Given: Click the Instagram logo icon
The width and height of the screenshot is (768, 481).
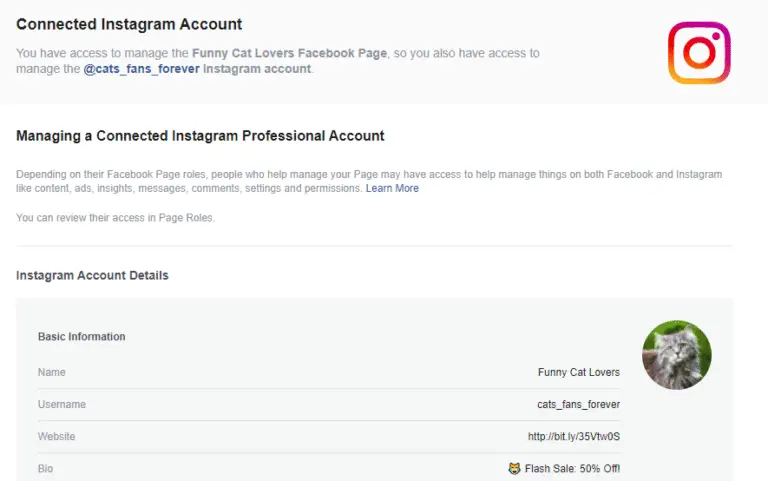Looking at the screenshot, I should [699, 52].
